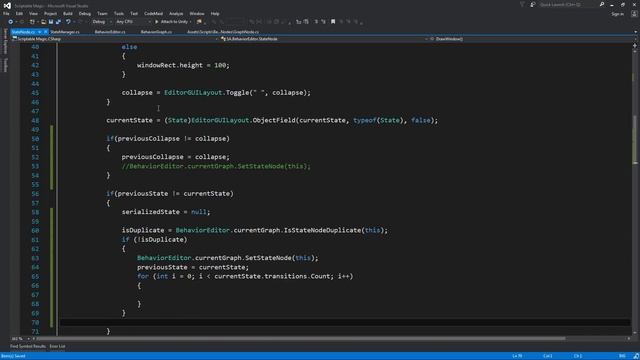Switch to the GraphNode.cs tab
Screen dimensions: 640x360
pos(223,32)
